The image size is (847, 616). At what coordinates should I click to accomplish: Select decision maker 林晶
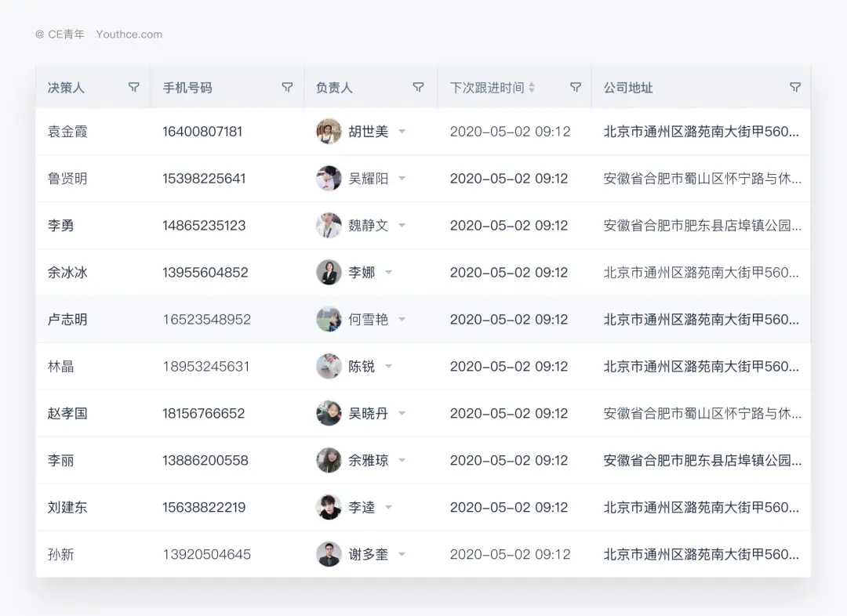click(60, 366)
